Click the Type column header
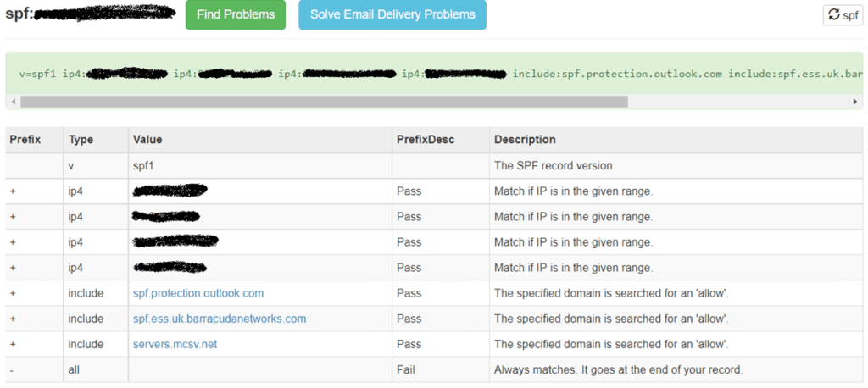868x388 pixels. (81, 139)
